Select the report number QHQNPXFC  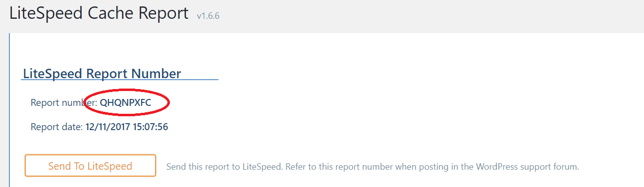pos(125,103)
